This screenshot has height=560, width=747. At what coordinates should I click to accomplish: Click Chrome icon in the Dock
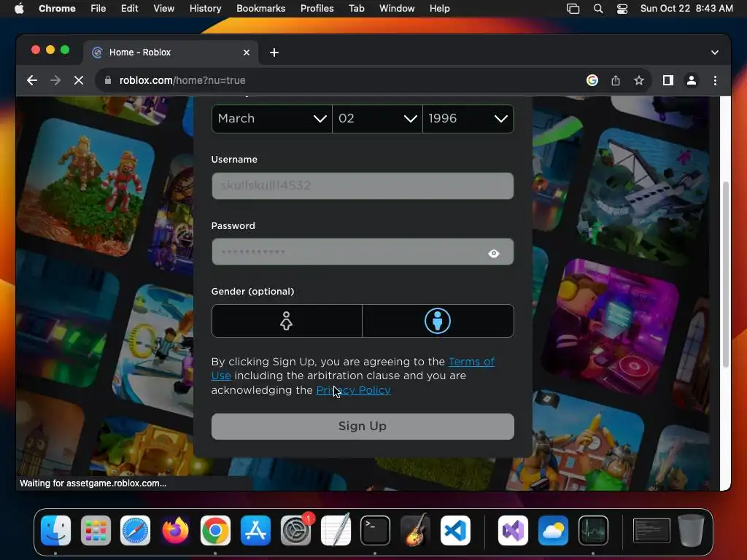(x=215, y=530)
